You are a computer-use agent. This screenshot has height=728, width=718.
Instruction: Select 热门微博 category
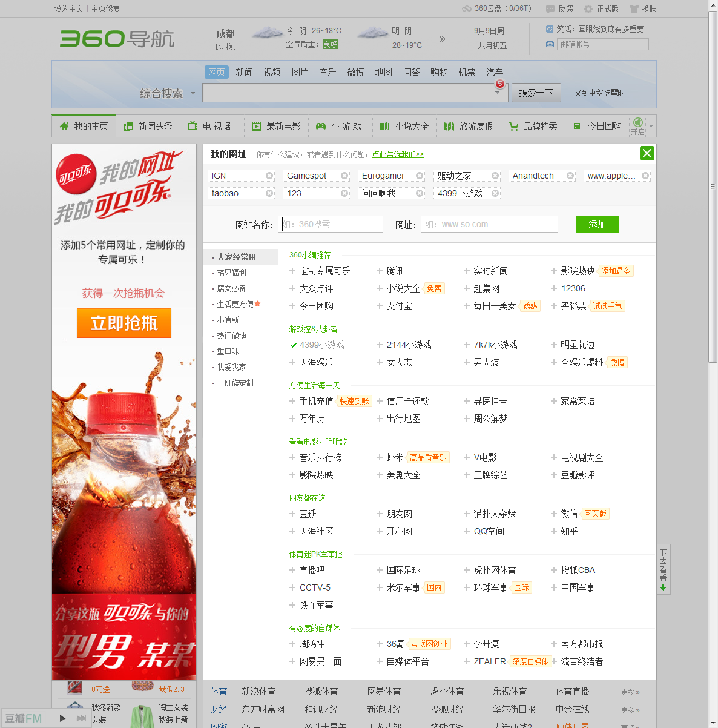pyautogui.click(x=232, y=336)
